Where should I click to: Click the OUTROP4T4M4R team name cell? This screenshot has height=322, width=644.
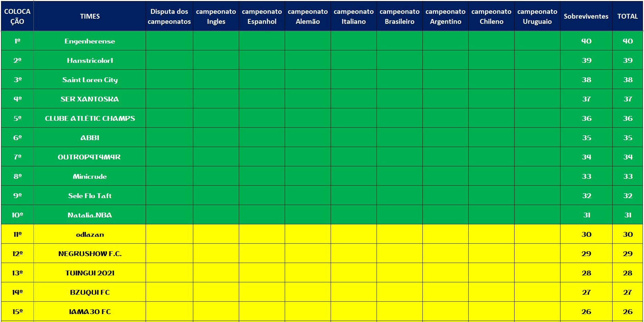90,157
